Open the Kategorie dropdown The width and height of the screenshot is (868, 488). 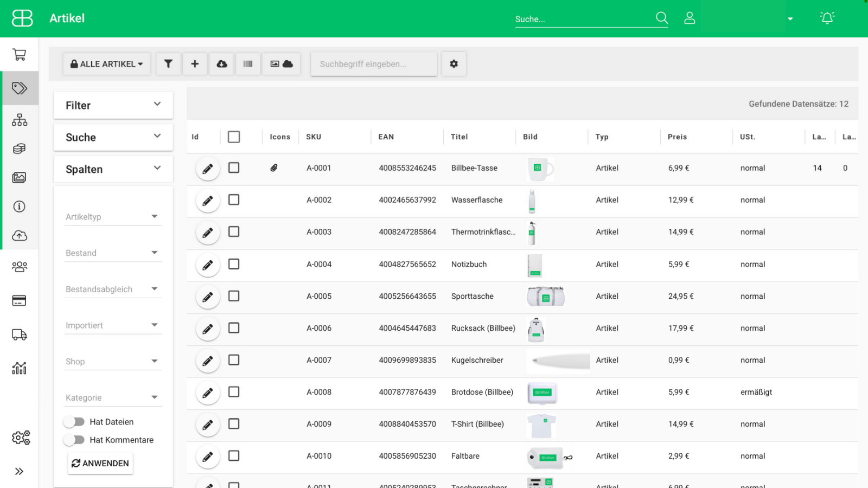(113, 397)
